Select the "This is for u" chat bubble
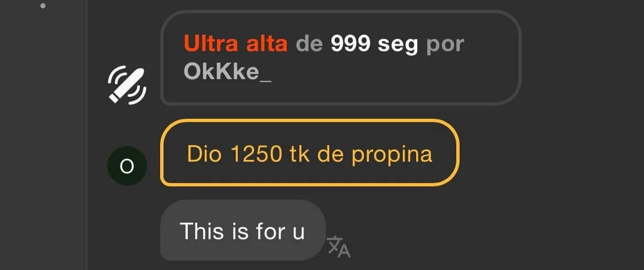Screen dimensions: 644x270 (x=243, y=230)
